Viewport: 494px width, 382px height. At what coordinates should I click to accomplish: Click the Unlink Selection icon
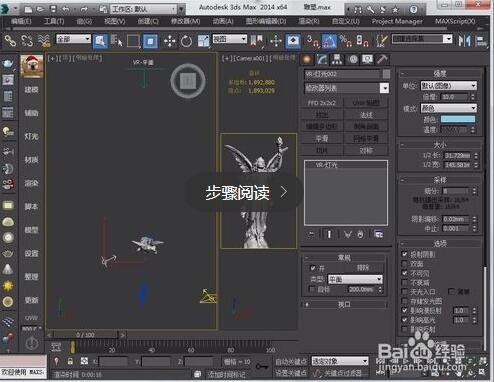coord(27,41)
